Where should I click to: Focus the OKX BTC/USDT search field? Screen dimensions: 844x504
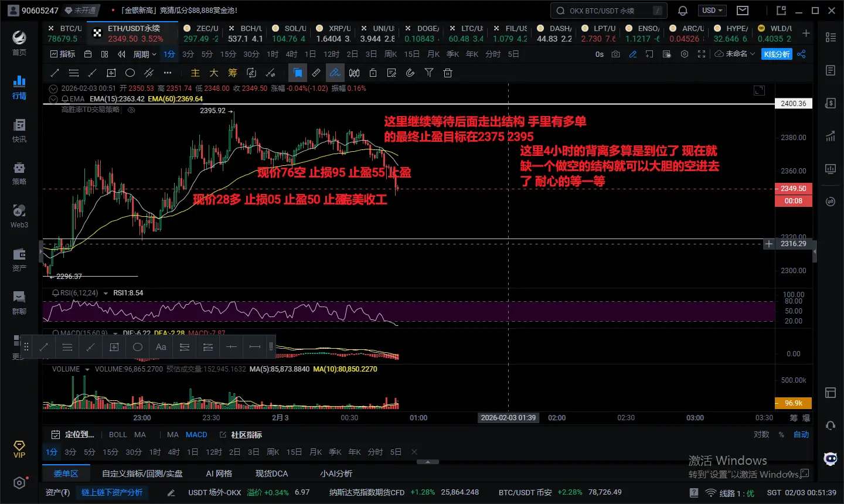coord(610,11)
